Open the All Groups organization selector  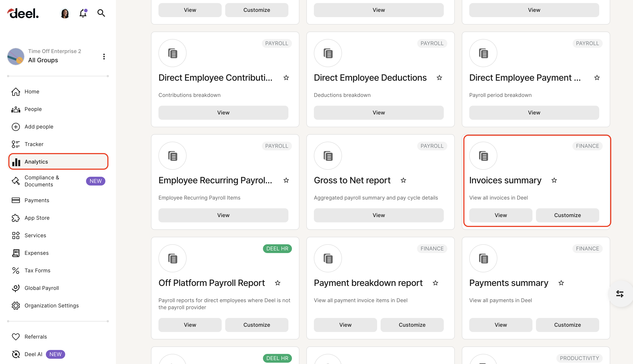(43, 60)
